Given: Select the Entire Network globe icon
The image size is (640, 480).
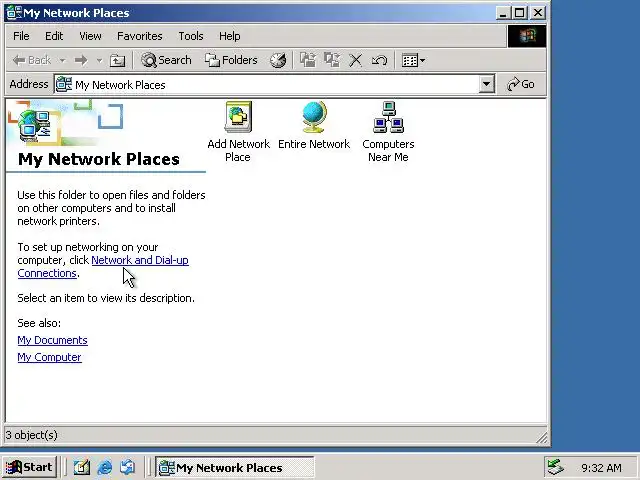Looking at the screenshot, I should pos(314,117).
